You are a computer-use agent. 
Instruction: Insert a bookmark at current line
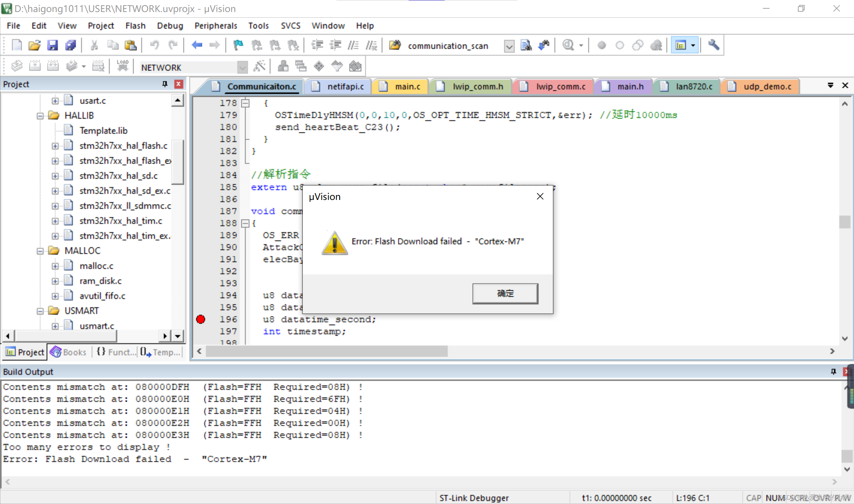238,45
